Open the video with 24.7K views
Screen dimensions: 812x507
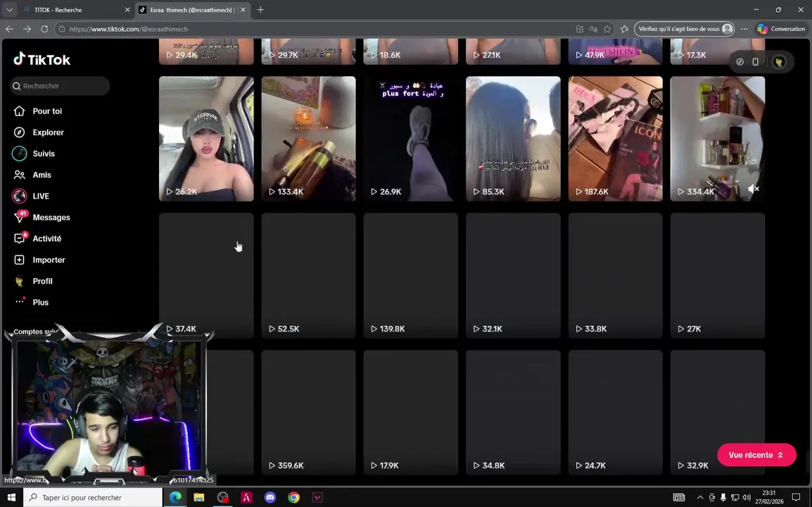pos(615,412)
